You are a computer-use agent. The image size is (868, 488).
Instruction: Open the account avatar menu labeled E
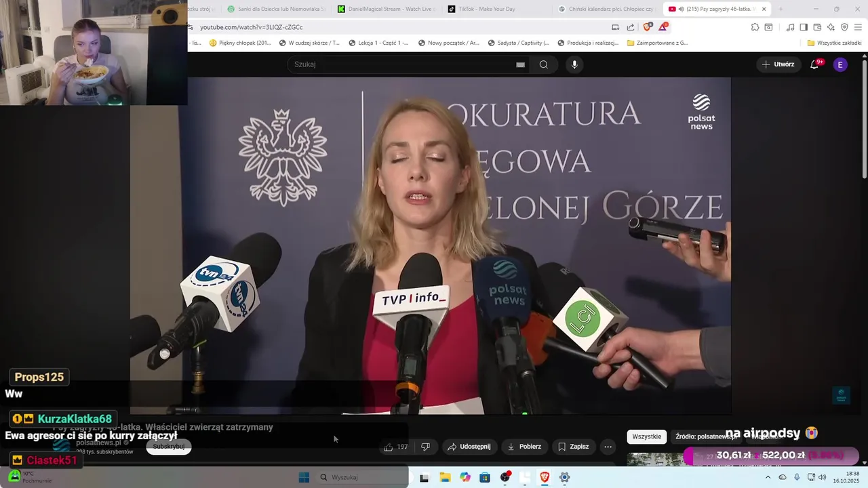click(840, 64)
